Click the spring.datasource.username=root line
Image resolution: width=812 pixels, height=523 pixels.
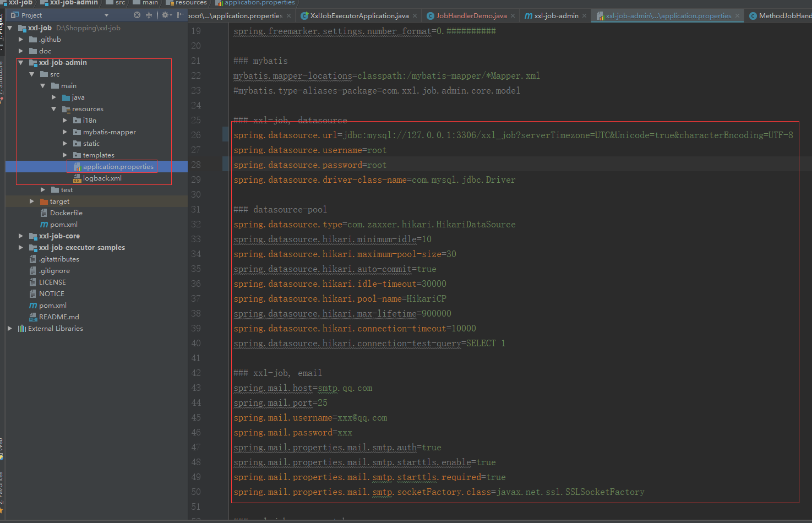coord(310,150)
